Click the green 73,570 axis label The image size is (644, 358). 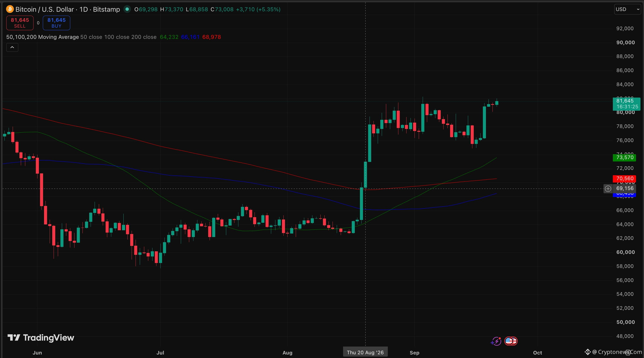click(x=624, y=158)
